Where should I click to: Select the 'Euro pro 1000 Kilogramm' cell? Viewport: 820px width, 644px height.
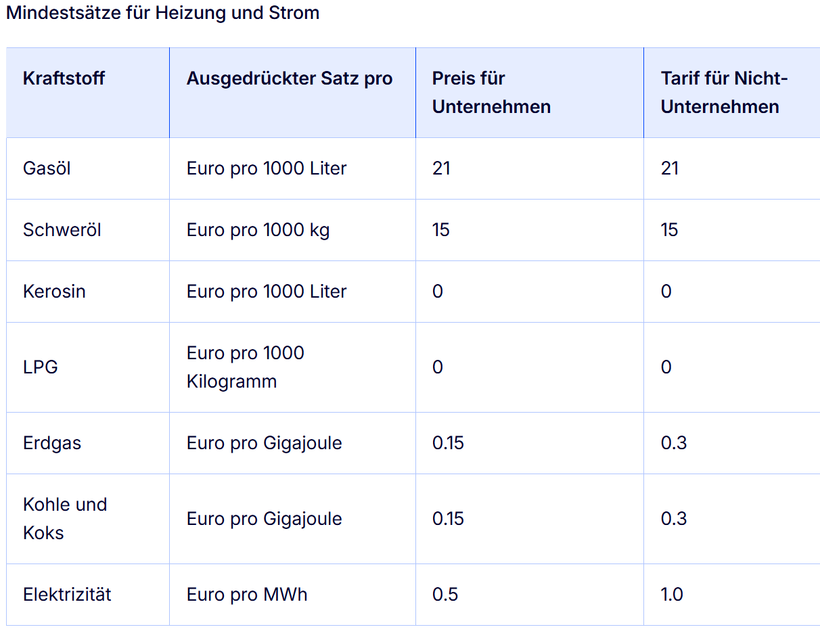pyautogui.click(x=245, y=367)
